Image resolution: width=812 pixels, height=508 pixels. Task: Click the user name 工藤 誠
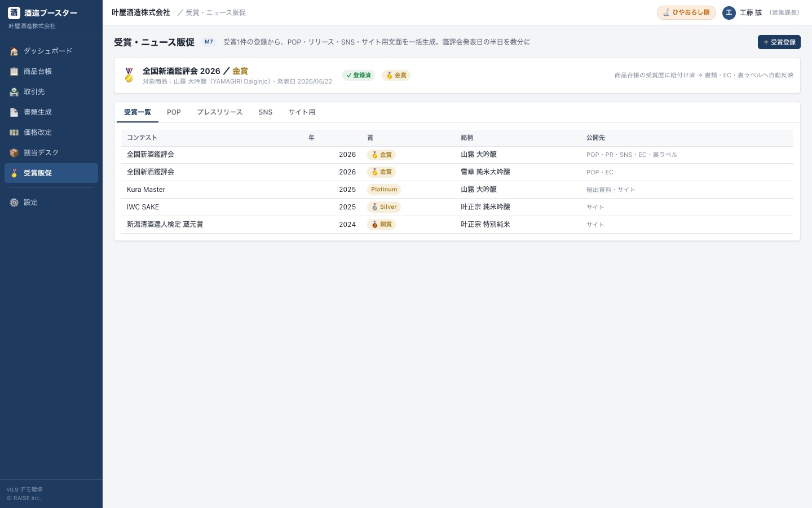pyautogui.click(x=751, y=12)
